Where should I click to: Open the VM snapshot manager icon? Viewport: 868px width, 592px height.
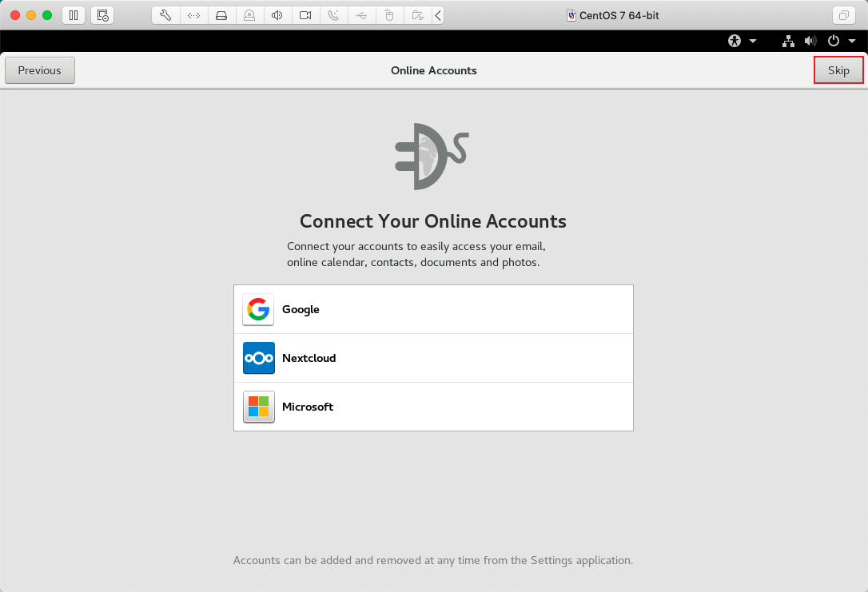[x=102, y=15]
